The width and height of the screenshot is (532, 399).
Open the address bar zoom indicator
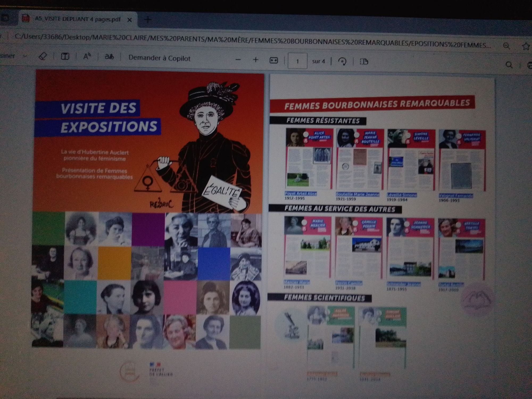[x=506, y=46]
